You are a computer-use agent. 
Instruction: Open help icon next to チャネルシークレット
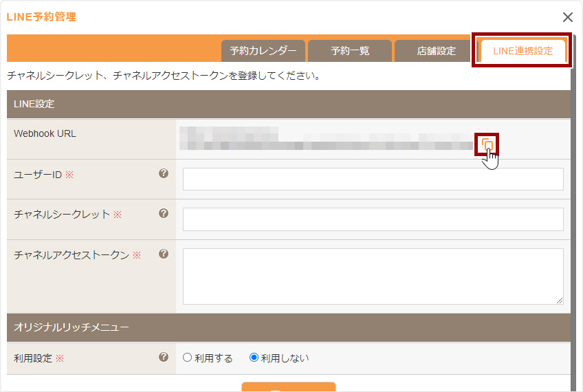pyautogui.click(x=164, y=213)
